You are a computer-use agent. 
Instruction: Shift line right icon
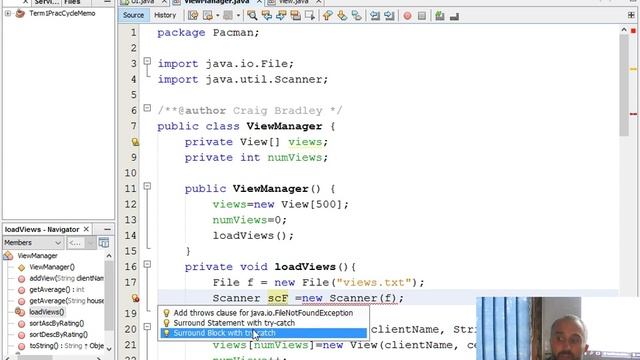389,16
